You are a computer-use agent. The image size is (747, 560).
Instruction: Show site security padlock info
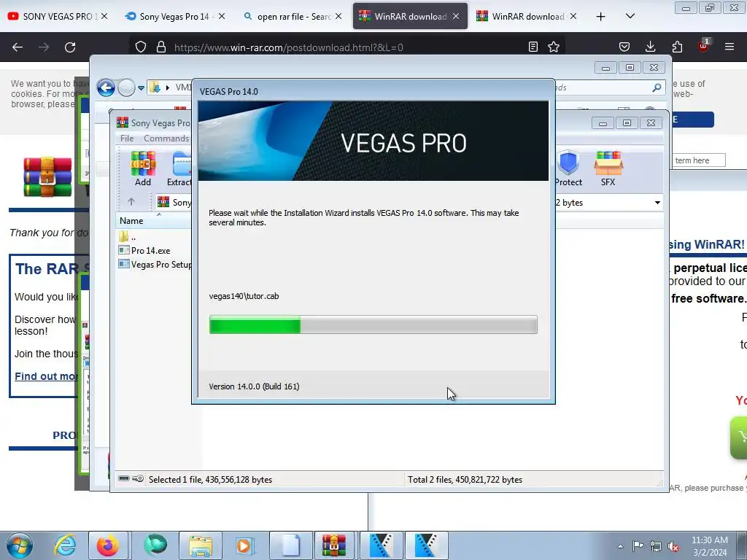tap(161, 47)
